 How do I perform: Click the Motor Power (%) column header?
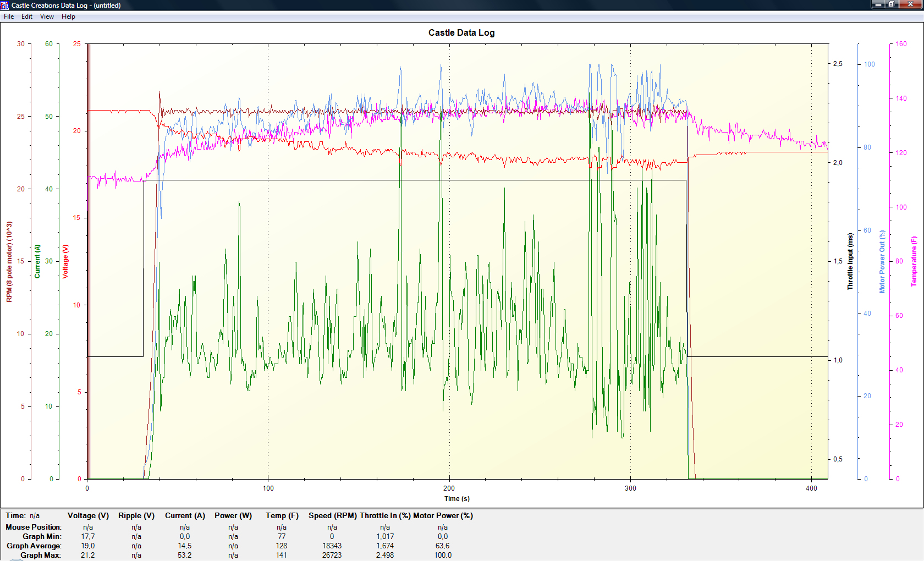443,516
